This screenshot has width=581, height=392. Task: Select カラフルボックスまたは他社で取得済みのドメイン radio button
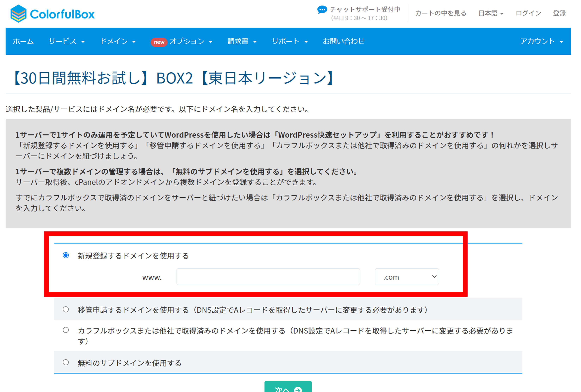point(66,330)
